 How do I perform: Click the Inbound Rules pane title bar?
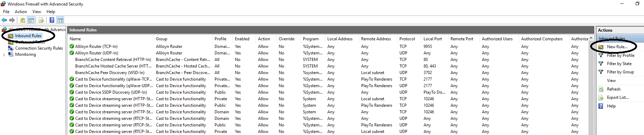click(330, 30)
